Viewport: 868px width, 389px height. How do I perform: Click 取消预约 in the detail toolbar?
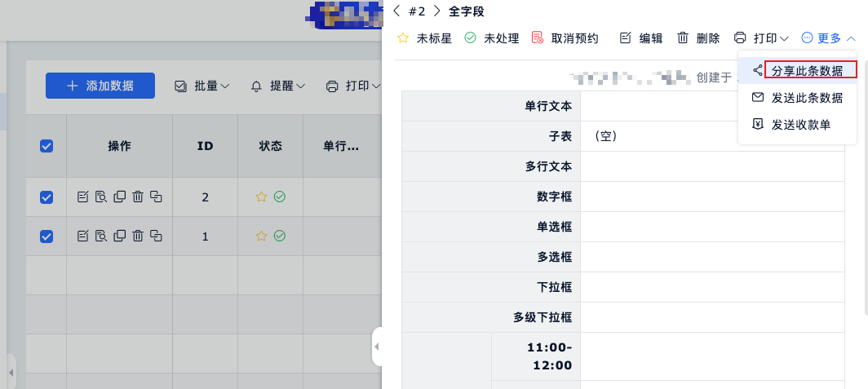[x=565, y=38]
